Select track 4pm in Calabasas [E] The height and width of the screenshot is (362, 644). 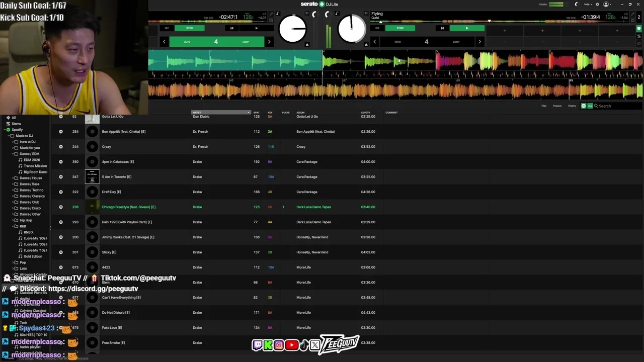(x=118, y=162)
